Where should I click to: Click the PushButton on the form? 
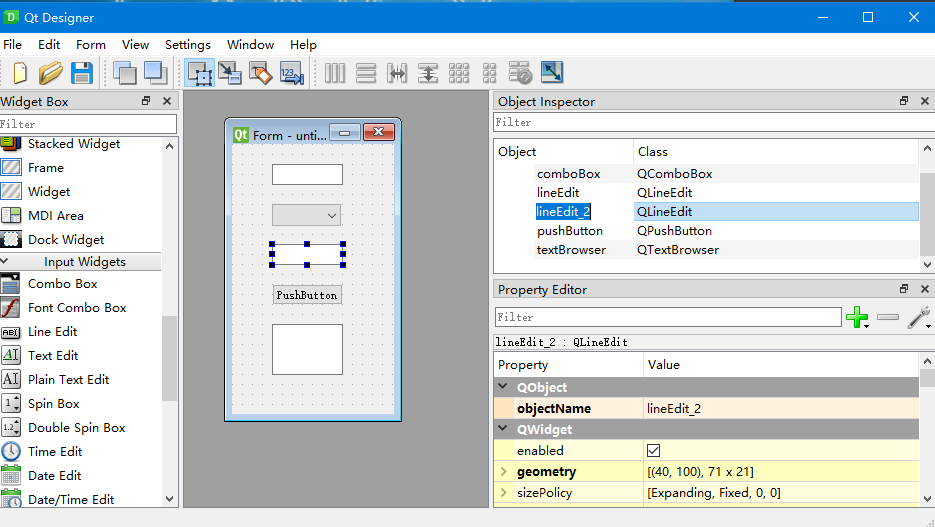[307, 295]
